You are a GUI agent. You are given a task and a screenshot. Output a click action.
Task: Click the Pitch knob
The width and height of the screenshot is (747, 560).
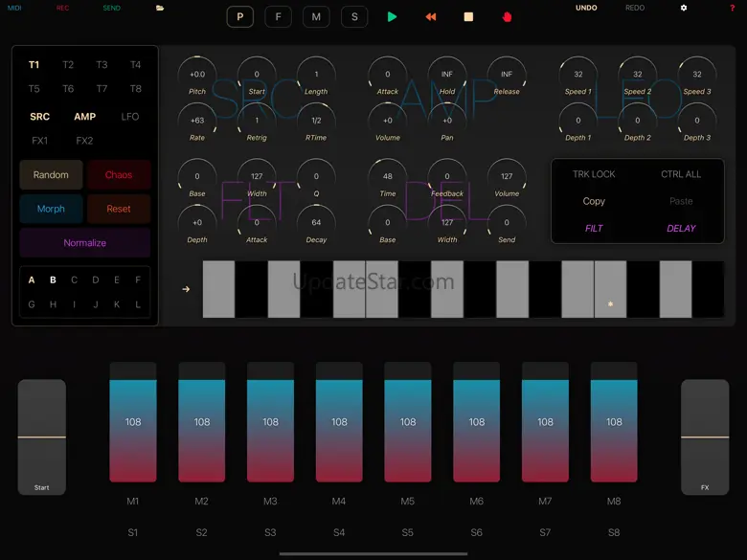coord(197,75)
